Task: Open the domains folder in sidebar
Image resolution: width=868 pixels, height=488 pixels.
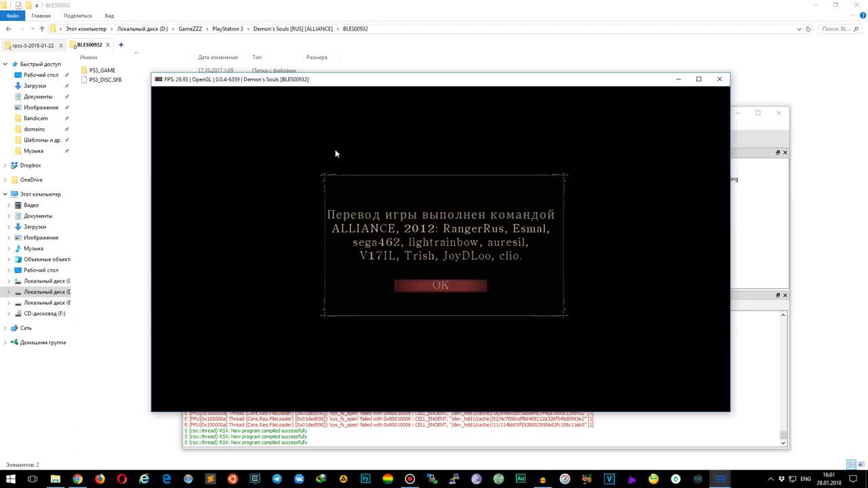Action: pos(34,129)
